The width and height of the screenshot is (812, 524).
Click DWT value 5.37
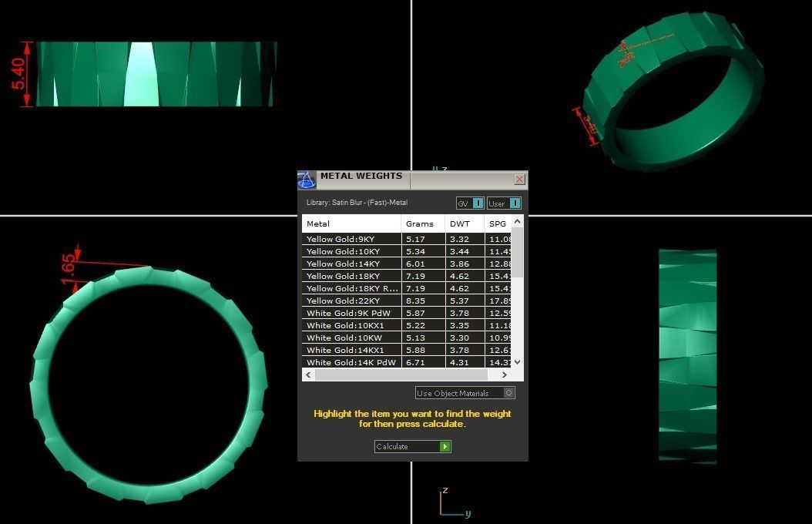[459, 301]
